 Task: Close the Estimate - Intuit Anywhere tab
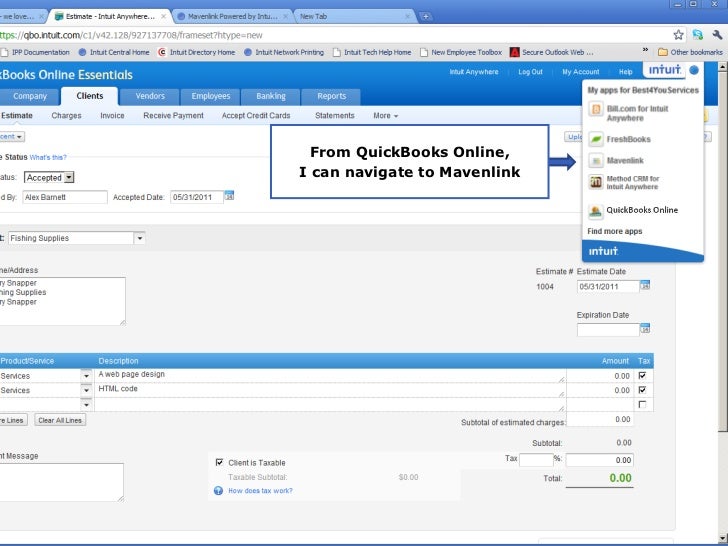(163, 16)
